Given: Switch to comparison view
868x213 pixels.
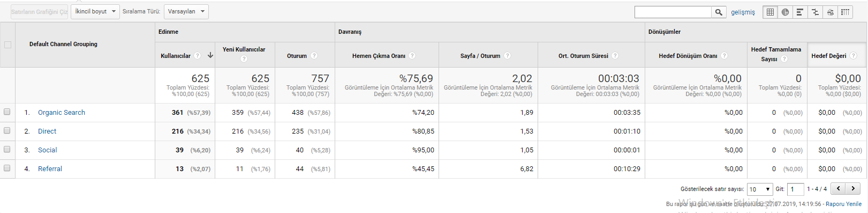Looking at the screenshot, I should pyautogui.click(x=815, y=12).
